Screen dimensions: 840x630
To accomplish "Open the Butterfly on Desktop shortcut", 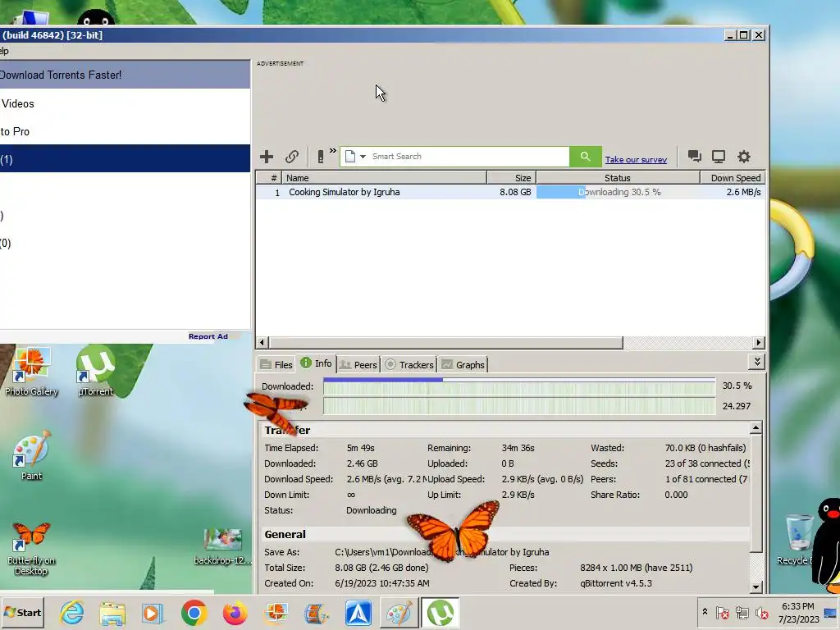I will [31, 547].
